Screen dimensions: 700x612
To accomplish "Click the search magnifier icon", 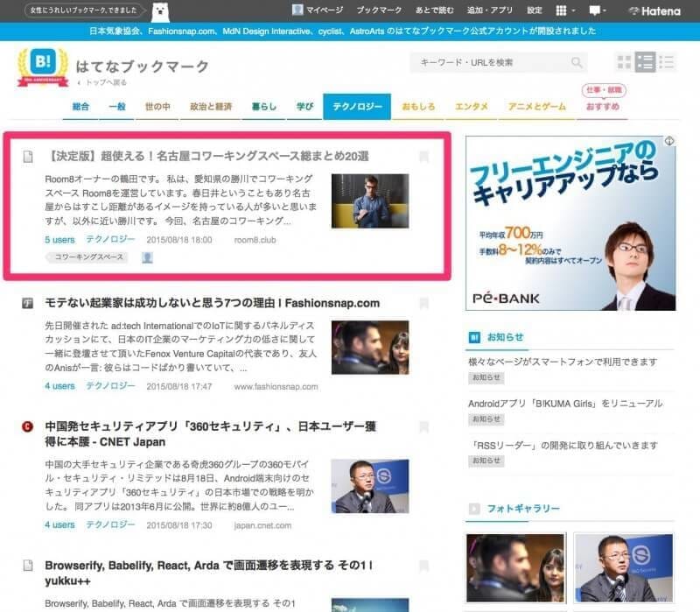I will [577, 63].
